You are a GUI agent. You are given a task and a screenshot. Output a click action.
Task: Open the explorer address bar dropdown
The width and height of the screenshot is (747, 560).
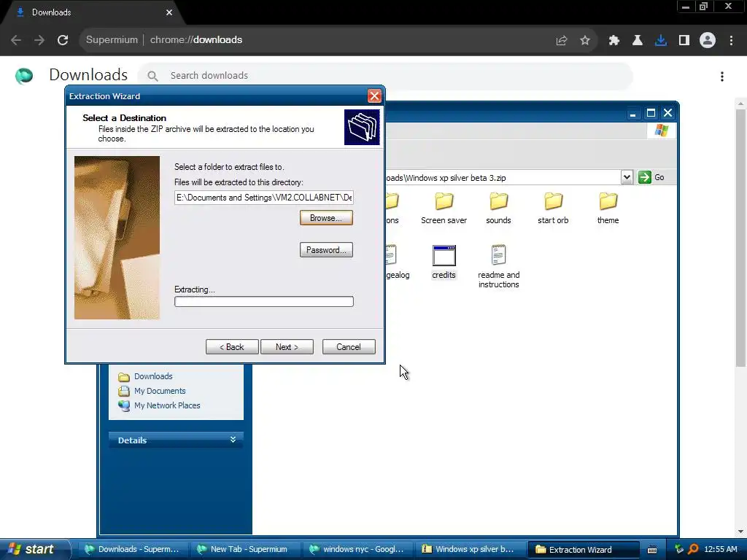click(627, 178)
